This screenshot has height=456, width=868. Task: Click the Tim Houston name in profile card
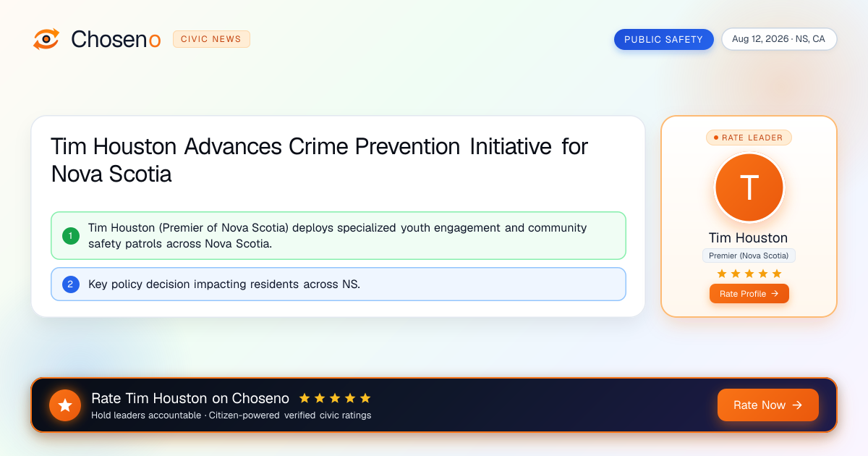pos(749,238)
